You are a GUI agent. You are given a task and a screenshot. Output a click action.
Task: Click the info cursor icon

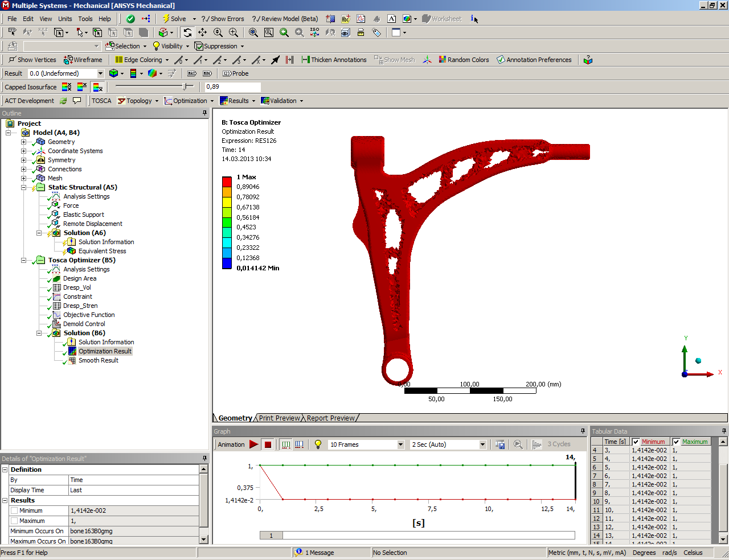pos(474,19)
